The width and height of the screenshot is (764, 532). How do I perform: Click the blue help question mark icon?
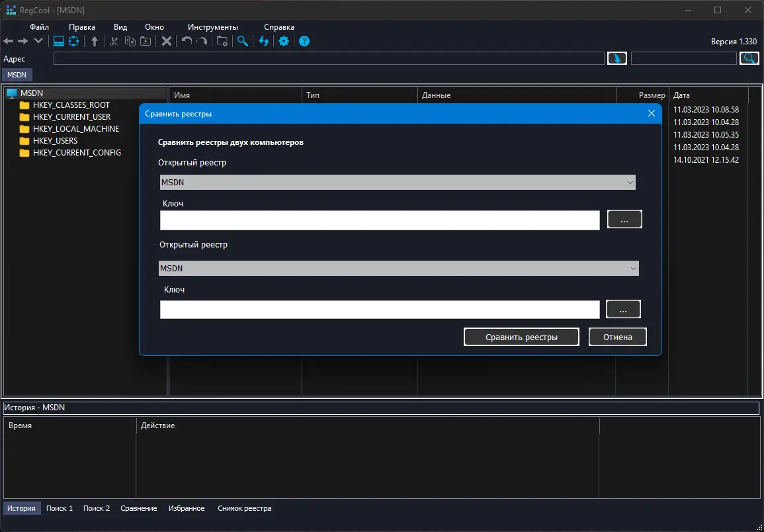coord(304,41)
